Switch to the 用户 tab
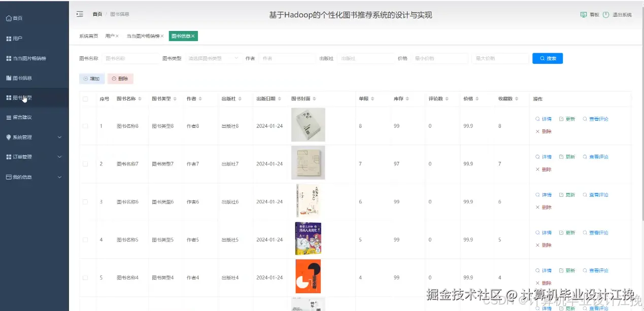 coord(110,36)
